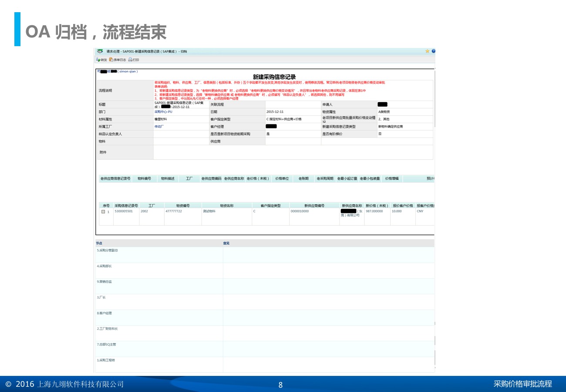This screenshot has height=392, width=566.
Task: Select the record number 5300005501 cell
Action: pyautogui.click(x=124, y=211)
